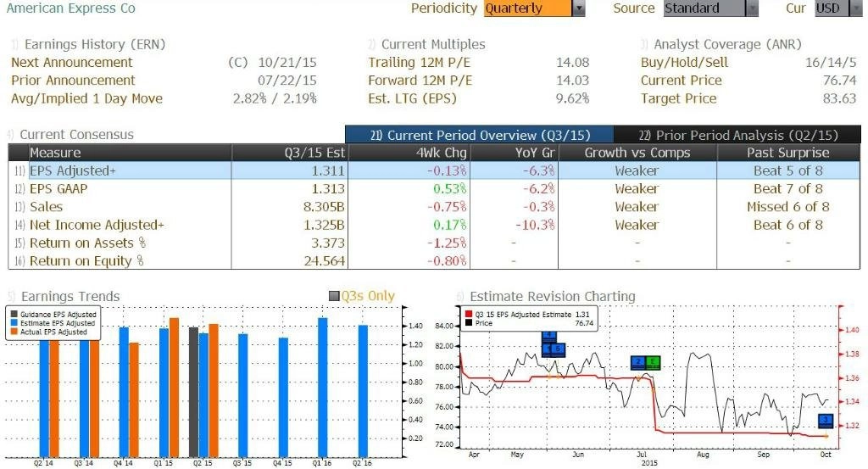Screen dimensions: 868x469
Task: Select the Return on Assets % row
Action: pyautogui.click(x=434, y=243)
